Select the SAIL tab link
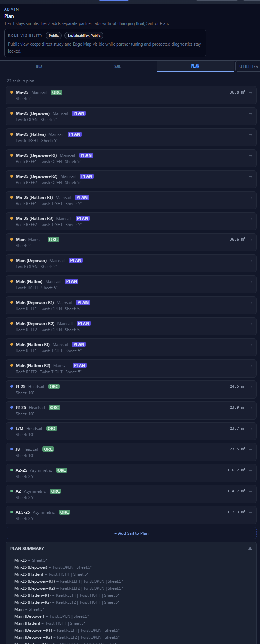 (x=117, y=66)
